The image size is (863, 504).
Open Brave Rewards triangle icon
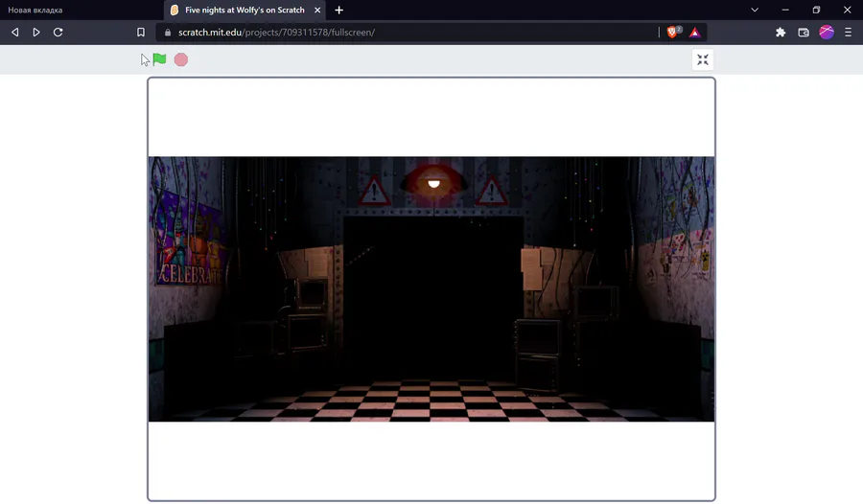[694, 33]
